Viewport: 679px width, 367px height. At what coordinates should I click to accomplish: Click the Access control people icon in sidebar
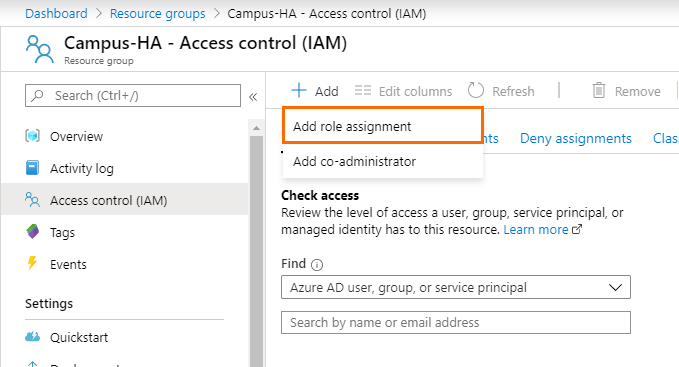point(32,200)
